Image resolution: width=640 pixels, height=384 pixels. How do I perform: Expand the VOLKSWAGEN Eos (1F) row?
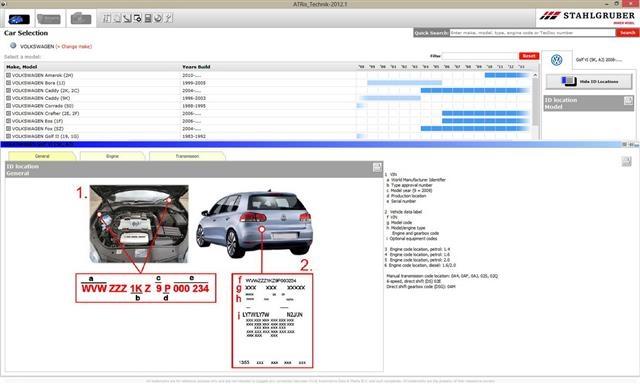click(x=8, y=121)
